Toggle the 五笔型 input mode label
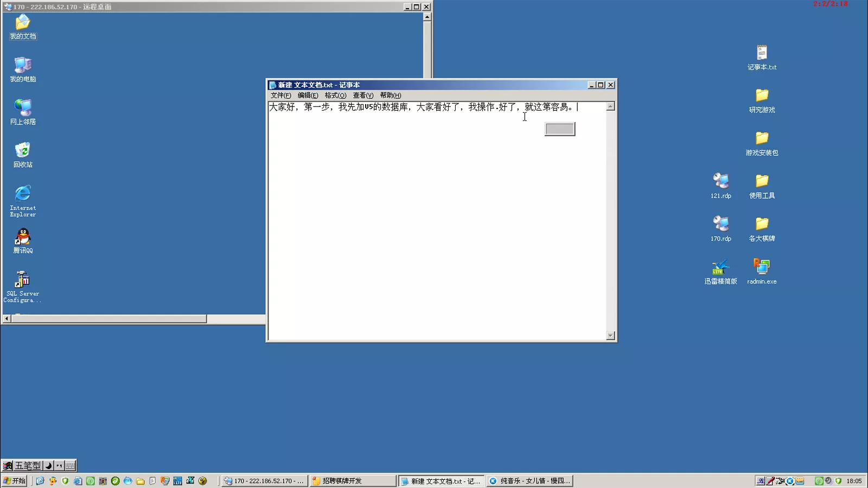 point(28,466)
